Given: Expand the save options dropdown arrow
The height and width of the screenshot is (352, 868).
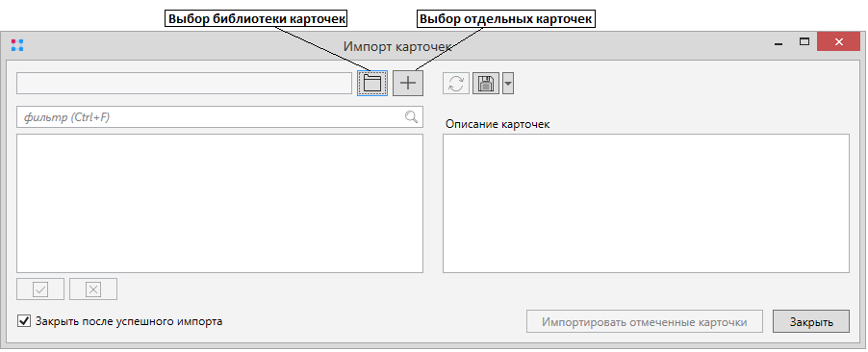Looking at the screenshot, I should click(x=508, y=84).
